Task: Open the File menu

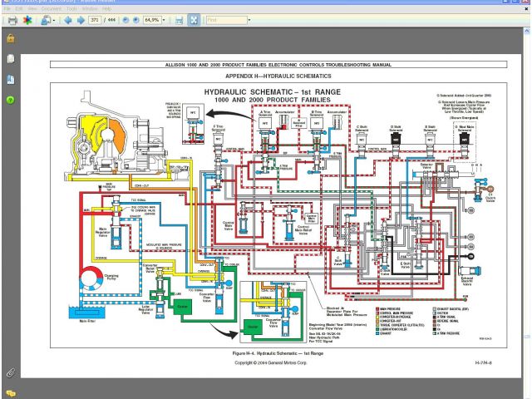Action: pyautogui.click(x=7, y=9)
